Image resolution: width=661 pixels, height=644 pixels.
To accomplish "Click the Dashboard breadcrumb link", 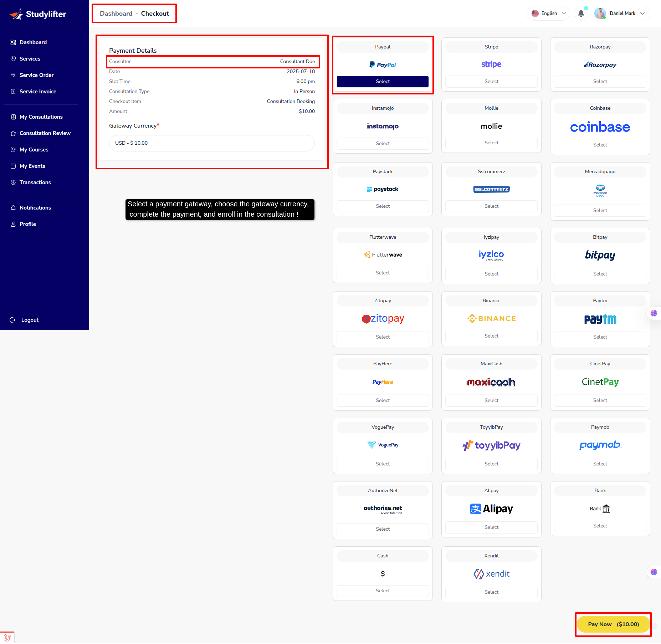I will (x=116, y=14).
